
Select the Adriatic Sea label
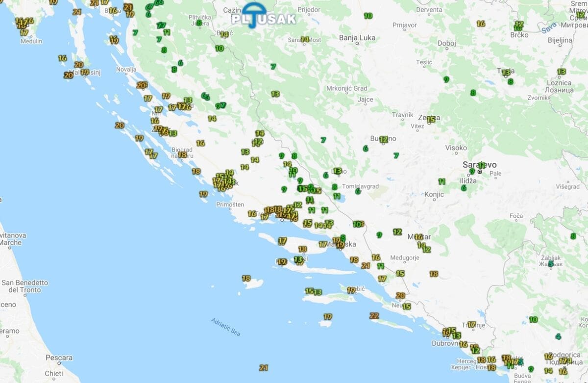click(226, 327)
